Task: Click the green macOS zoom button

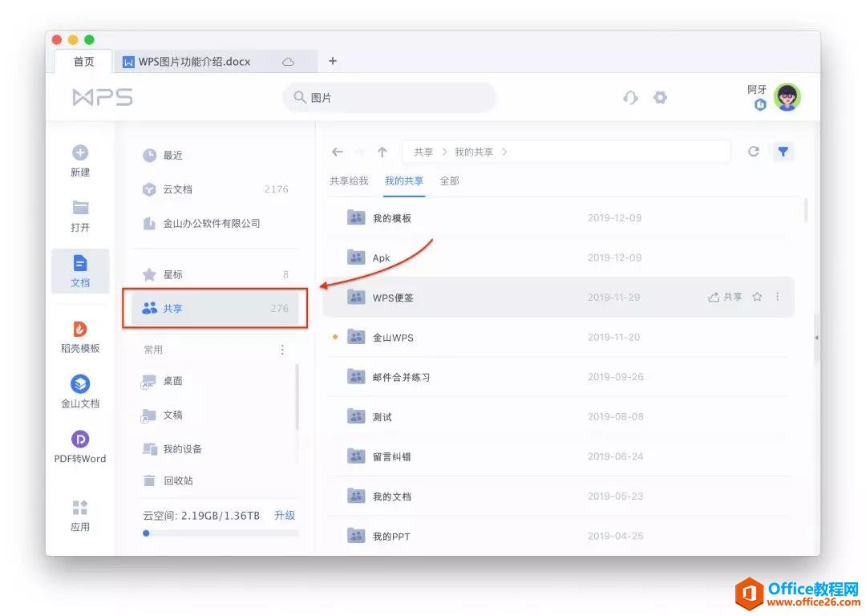Action: coord(90,40)
